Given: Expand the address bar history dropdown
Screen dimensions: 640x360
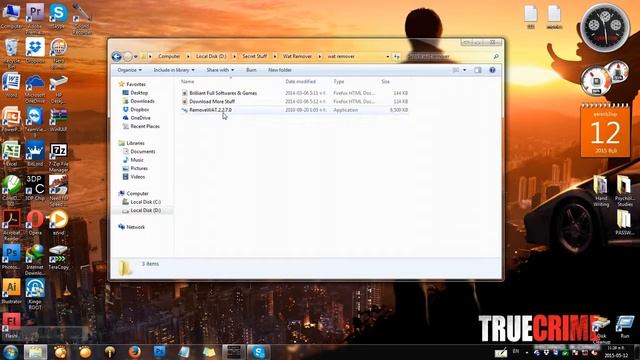Looking at the screenshot, I should (387, 57).
